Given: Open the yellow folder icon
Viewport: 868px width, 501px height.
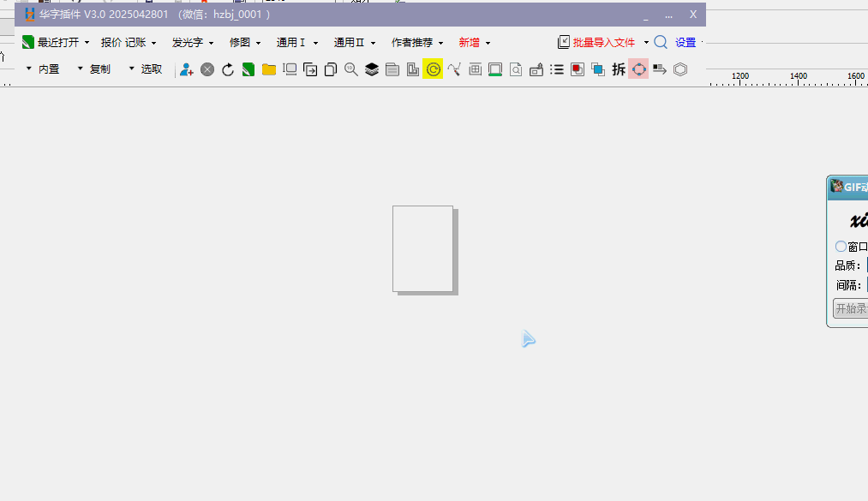Looking at the screenshot, I should pos(269,69).
